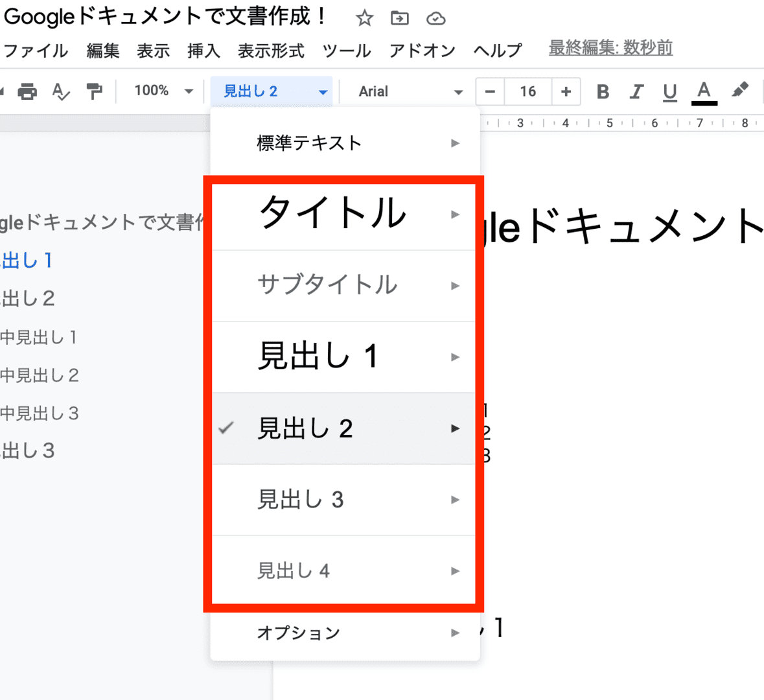
Task: Select the checked 見出し 2 style
Action: coord(305,428)
